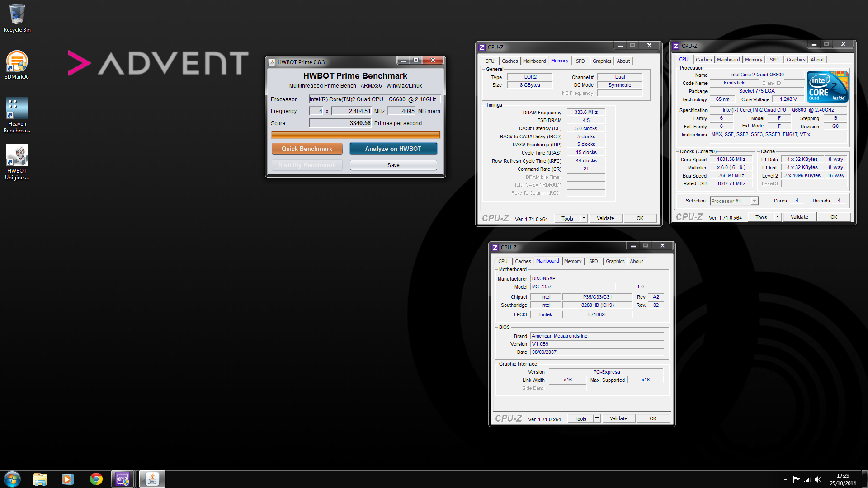Click the Intel Core 2 Quad logo

(827, 87)
